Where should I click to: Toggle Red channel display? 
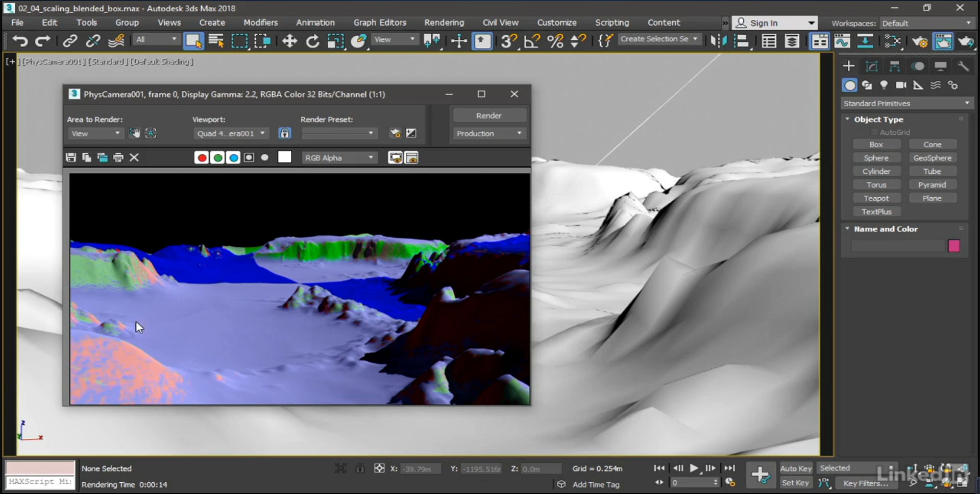coord(202,157)
